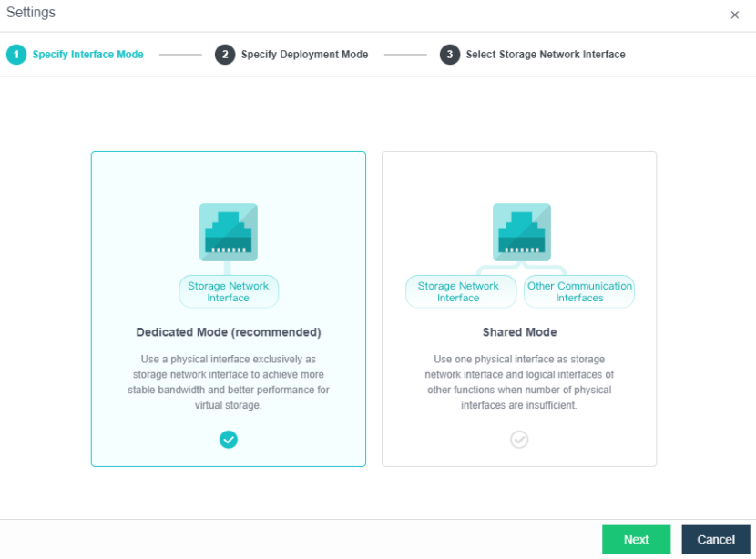This screenshot has width=756, height=559.
Task: Click the step 3 number circle
Action: pos(450,55)
